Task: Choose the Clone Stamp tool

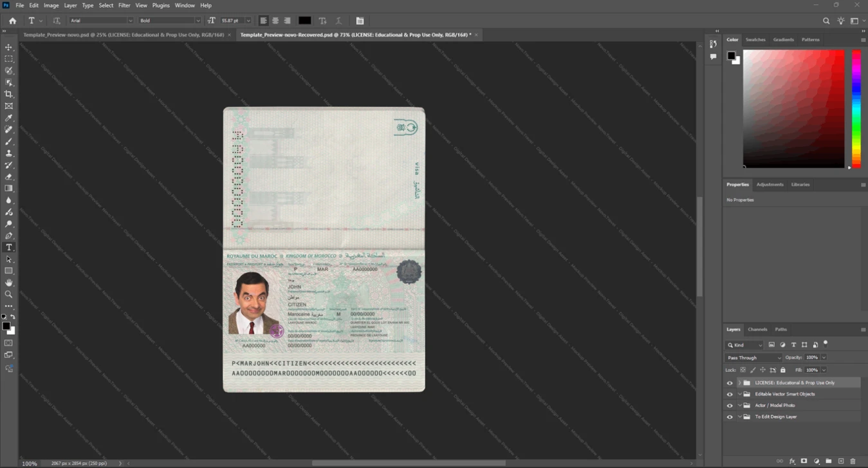Action: [9, 153]
